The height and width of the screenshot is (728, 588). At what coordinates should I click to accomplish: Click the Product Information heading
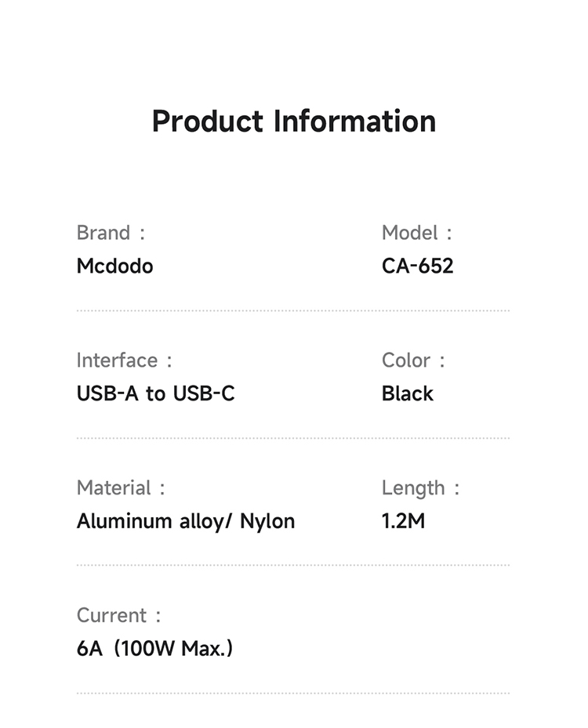pyautogui.click(x=293, y=121)
